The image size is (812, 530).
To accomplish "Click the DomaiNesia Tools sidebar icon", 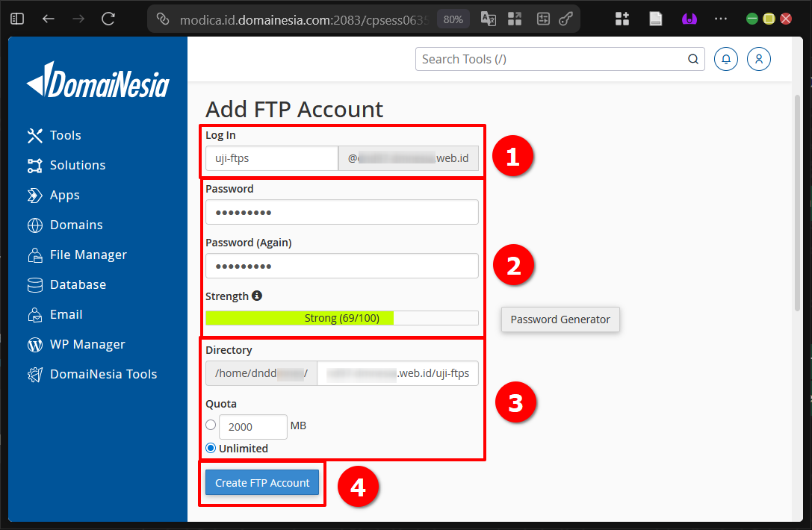I will tap(34, 374).
